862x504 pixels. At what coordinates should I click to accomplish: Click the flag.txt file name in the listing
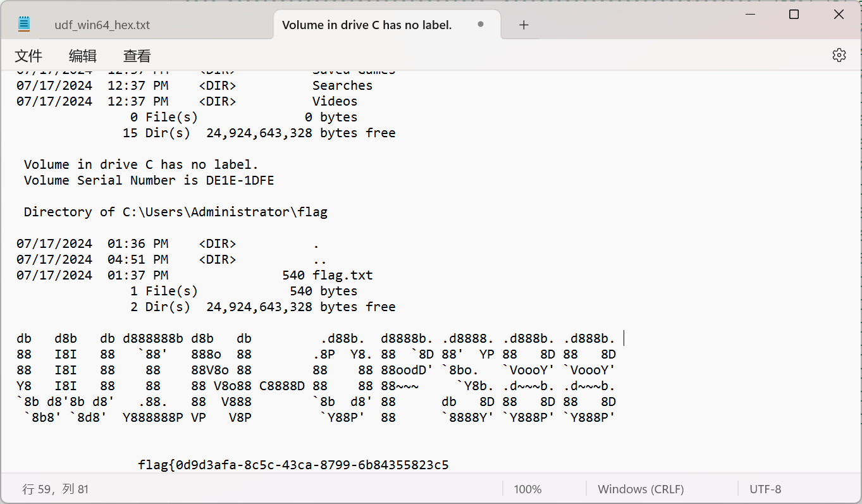coord(343,275)
